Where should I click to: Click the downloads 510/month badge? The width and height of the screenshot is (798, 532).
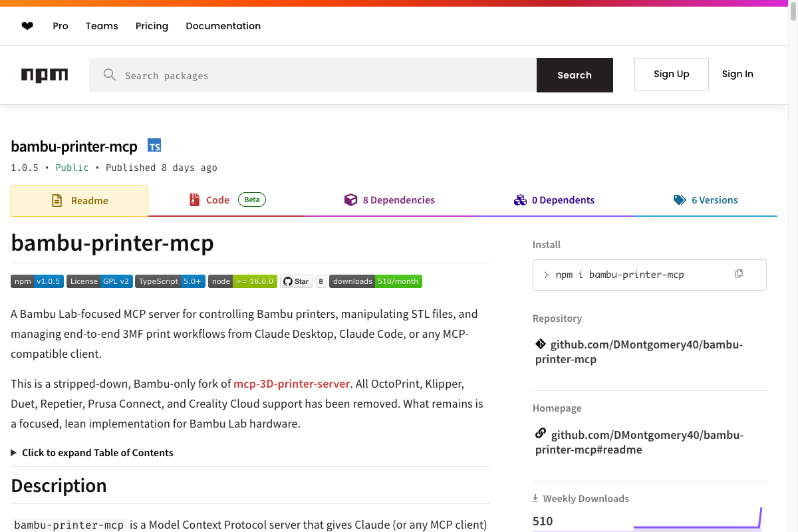click(376, 281)
